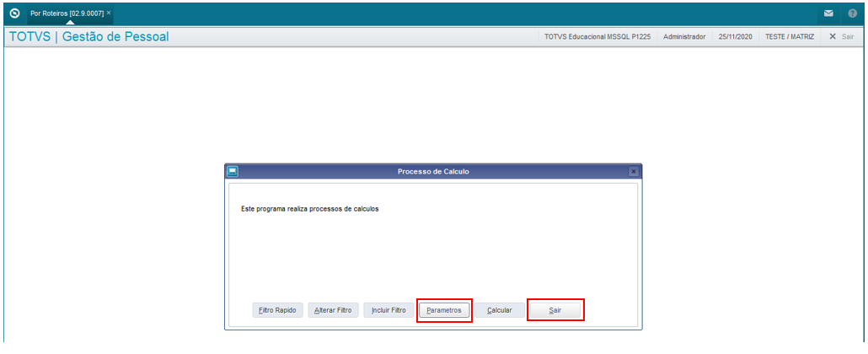Open the help question mark icon

point(853,13)
